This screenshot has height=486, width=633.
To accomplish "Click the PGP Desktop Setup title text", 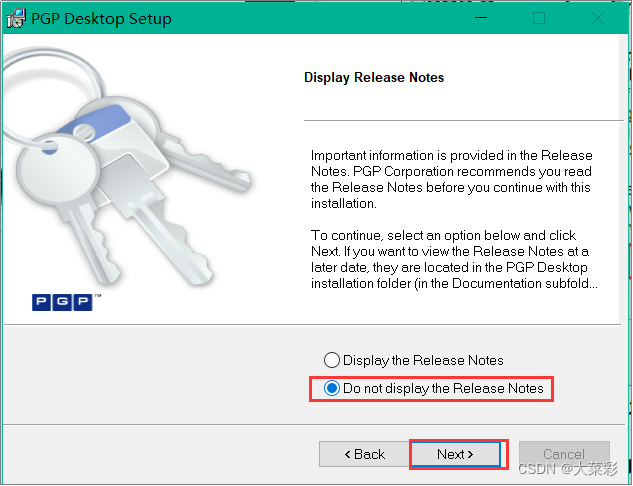I will point(101,19).
